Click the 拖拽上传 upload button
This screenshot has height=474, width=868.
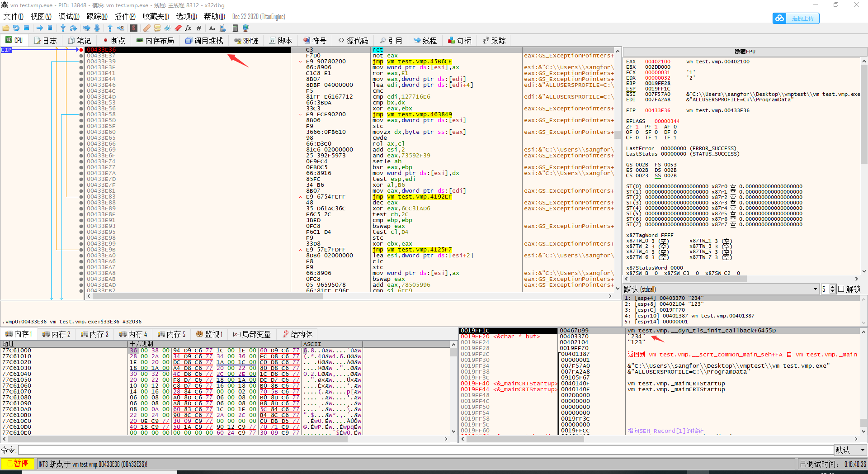[796, 18]
